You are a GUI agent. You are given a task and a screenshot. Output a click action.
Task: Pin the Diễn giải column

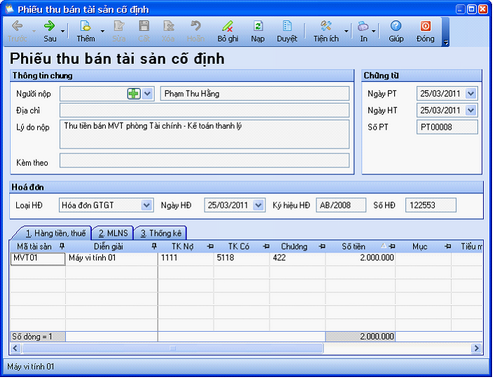pos(154,247)
